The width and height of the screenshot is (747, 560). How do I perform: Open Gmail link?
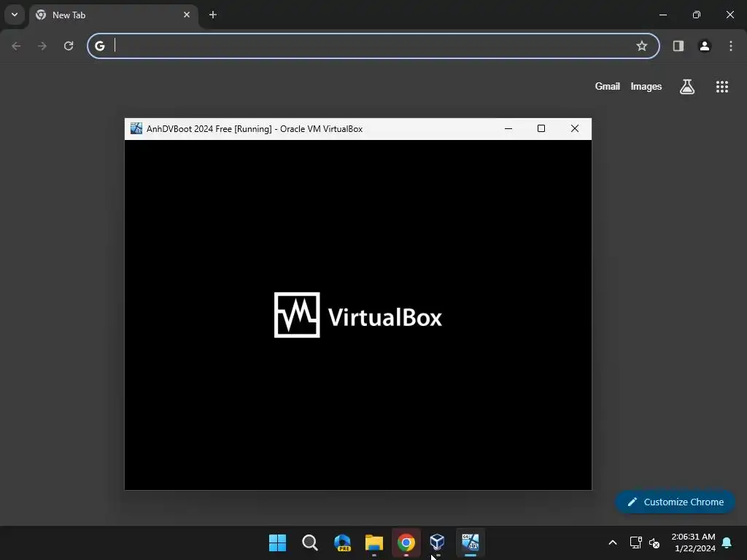608,86
